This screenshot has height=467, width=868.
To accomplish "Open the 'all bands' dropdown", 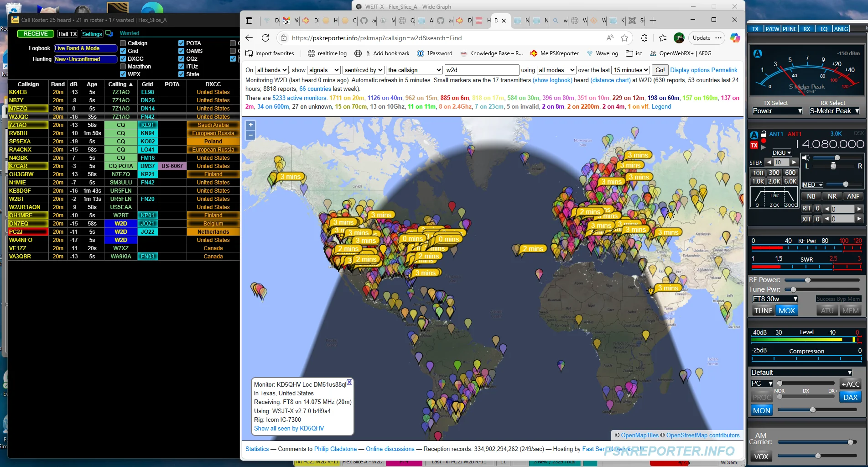I will pyautogui.click(x=272, y=70).
